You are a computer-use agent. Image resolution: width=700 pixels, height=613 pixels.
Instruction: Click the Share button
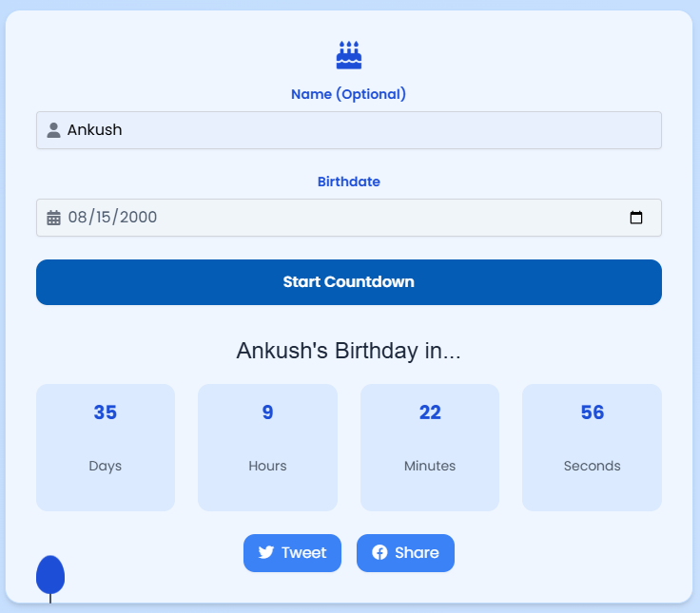[x=405, y=553]
